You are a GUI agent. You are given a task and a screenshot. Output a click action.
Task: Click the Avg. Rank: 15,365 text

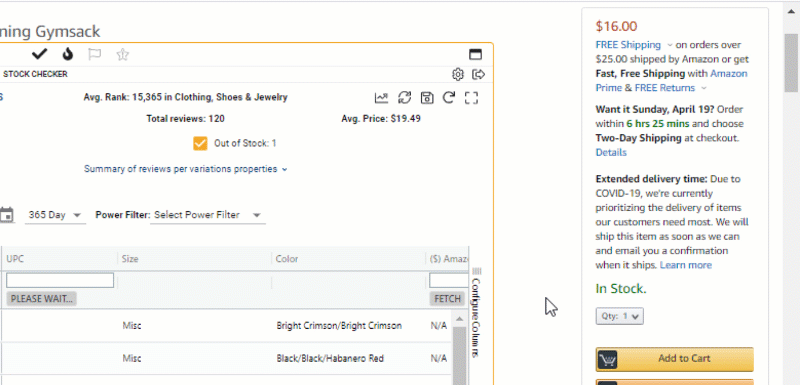pyautogui.click(x=185, y=97)
